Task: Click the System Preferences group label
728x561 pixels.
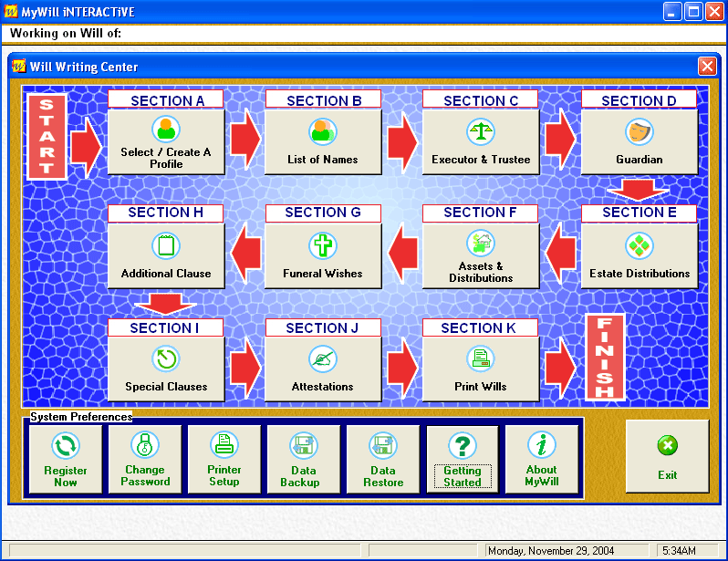Action: click(x=81, y=417)
